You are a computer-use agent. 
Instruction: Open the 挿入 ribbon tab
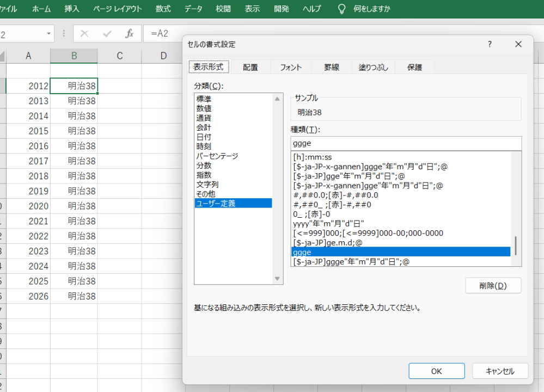click(72, 9)
